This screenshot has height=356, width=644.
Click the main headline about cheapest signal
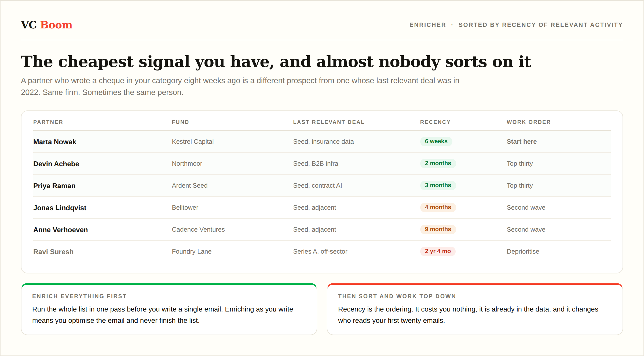click(x=276, y=62)
